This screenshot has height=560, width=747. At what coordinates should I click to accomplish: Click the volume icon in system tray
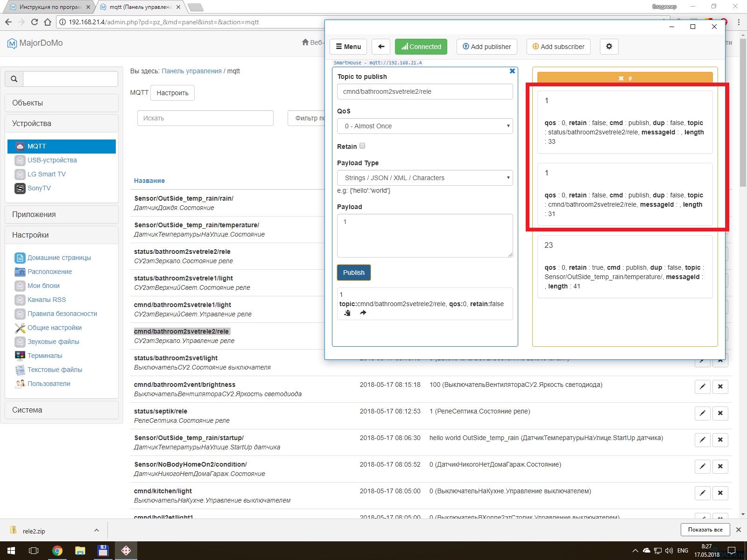pos(669,551)
